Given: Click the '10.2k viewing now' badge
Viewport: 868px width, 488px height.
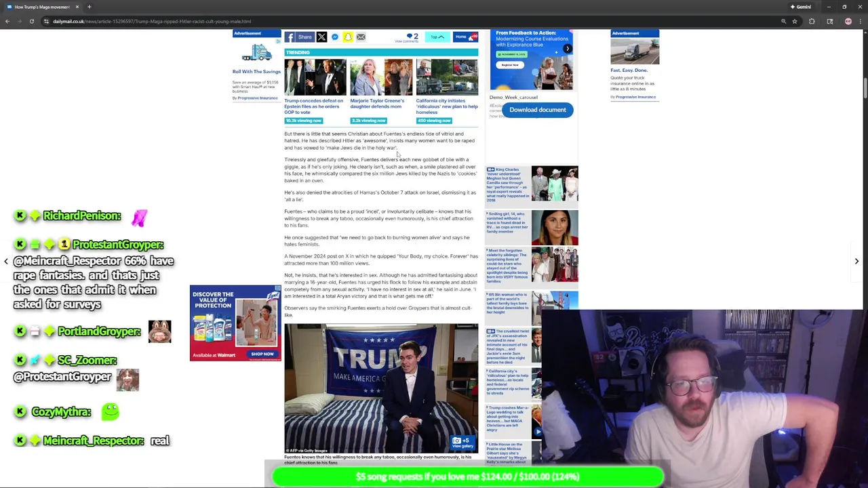Looking at the screenshot, I should coord(303,121).
